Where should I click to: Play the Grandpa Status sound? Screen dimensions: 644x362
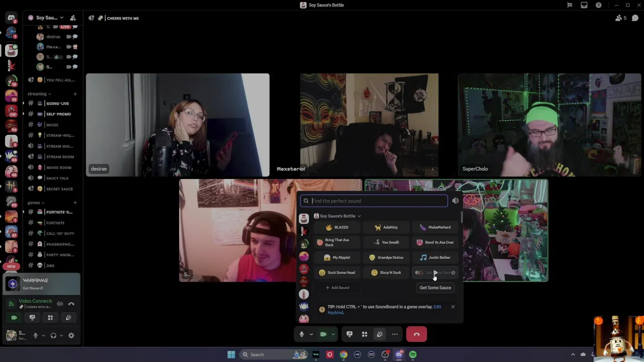click(x=386, y=257)
